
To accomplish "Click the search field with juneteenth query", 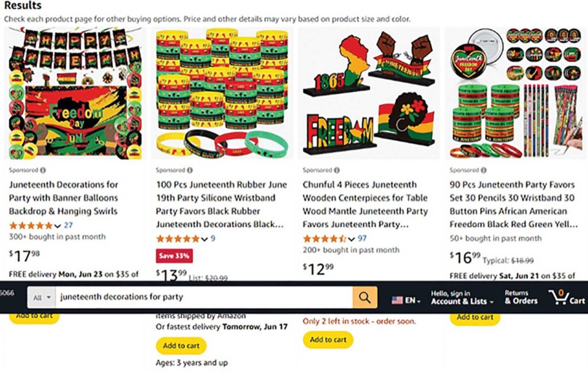I will coord(204,297).
